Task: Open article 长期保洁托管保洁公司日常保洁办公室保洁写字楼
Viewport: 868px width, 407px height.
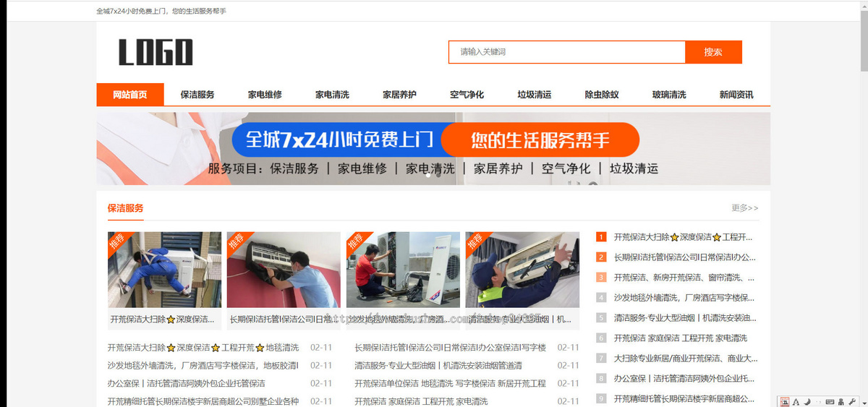Action: (451, 348)
